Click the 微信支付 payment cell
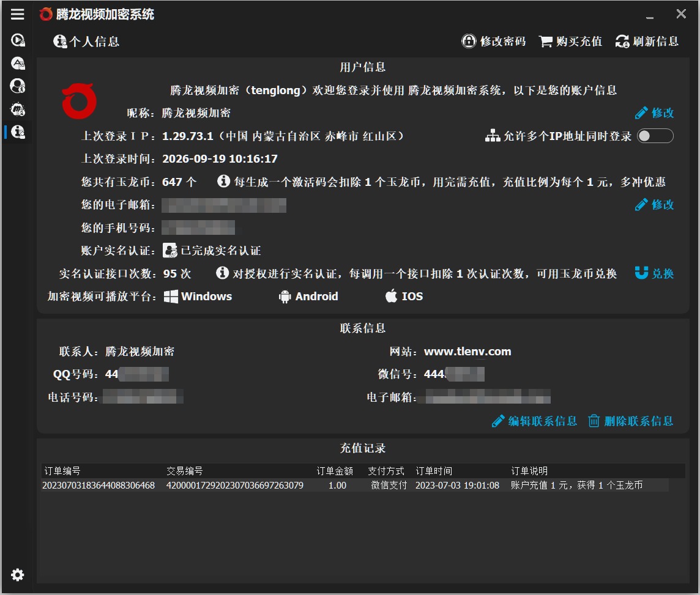Image resolution: width=700 pixels, height=595 pixels. point(389,486)
